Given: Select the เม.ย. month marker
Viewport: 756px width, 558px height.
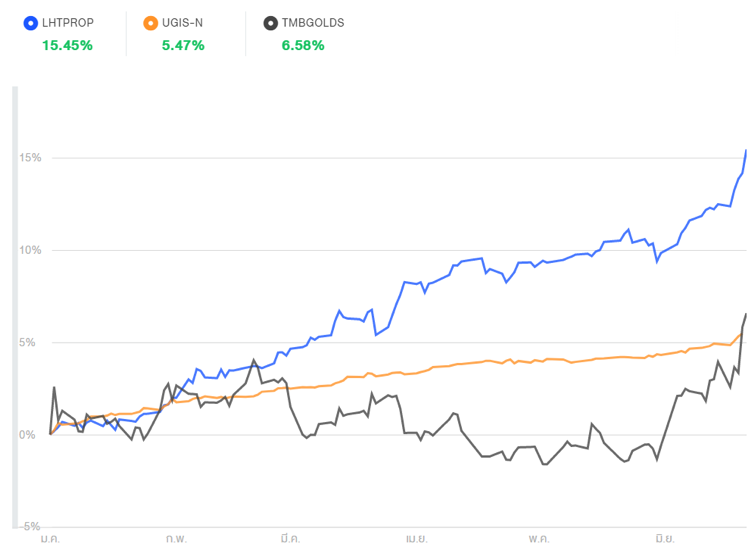Looking at the screenshot, I should [418, 539].
